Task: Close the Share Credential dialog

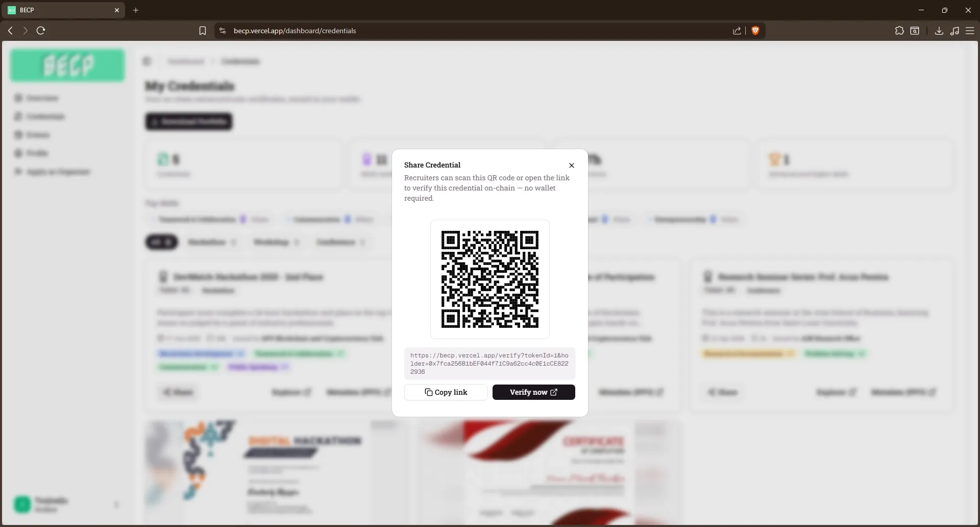Action: pyautogui.click(x=572, y=165)
